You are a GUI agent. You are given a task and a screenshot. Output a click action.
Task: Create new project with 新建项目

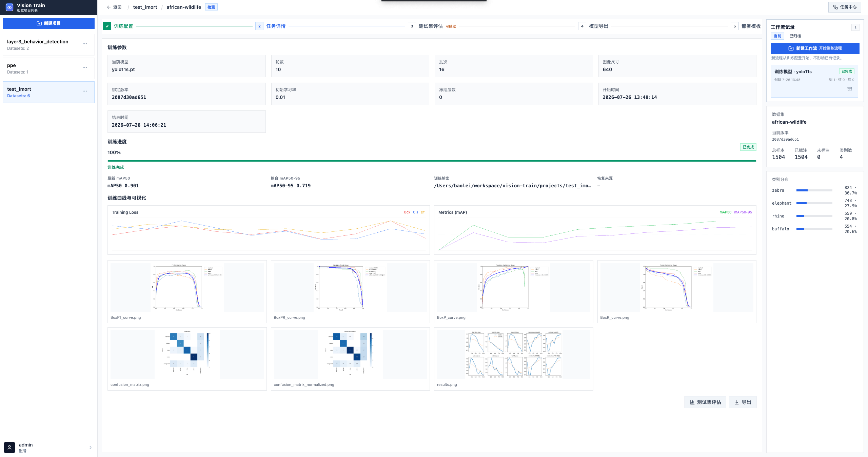[48, 23]
